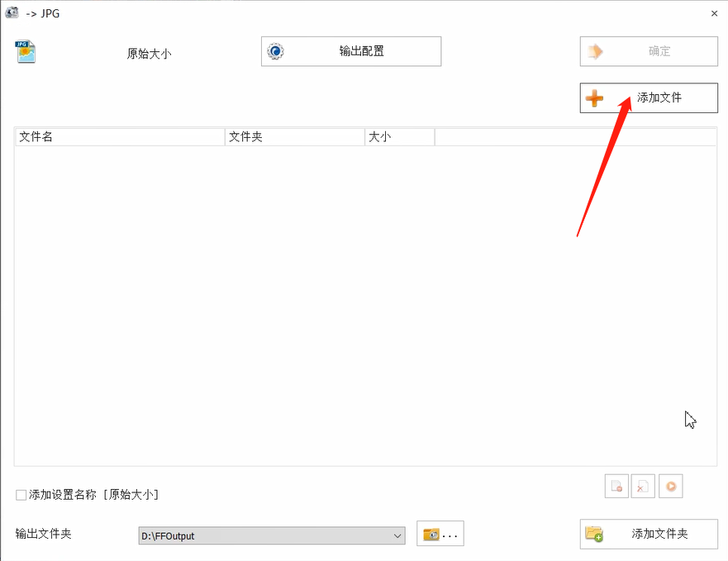Click the 文件夹 column header
The height and width of the screenshot is (561, 728).
(293, 136)
